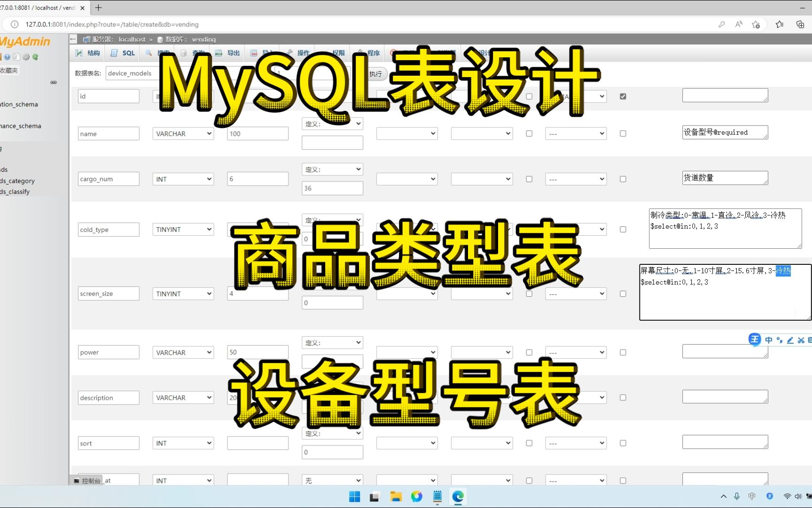The image size is (812, 508).
Task: Open the MySQL docs icon in sidebar
Action: coord(16,57)
